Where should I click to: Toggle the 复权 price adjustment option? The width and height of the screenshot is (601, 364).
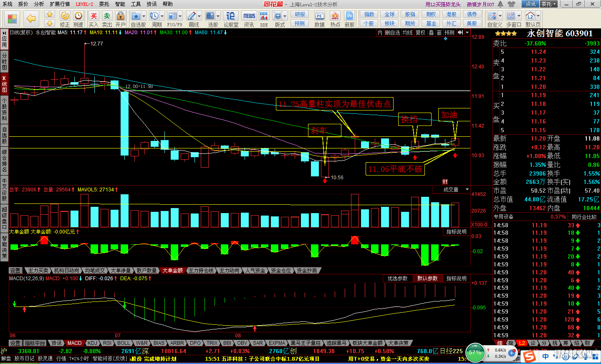(x=421, y=33)
